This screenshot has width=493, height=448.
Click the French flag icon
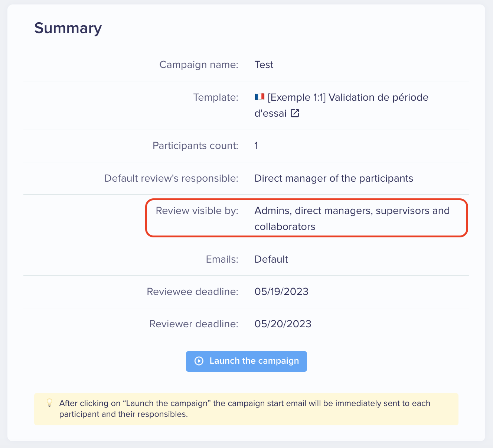(259, 97)
